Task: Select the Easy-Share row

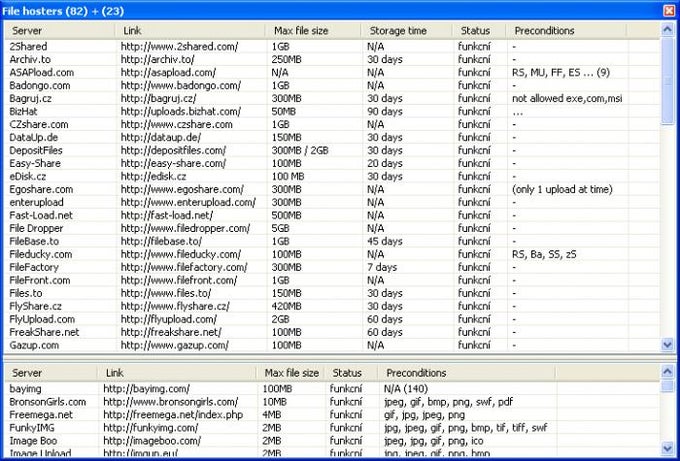Action: (x=332, y=163)
